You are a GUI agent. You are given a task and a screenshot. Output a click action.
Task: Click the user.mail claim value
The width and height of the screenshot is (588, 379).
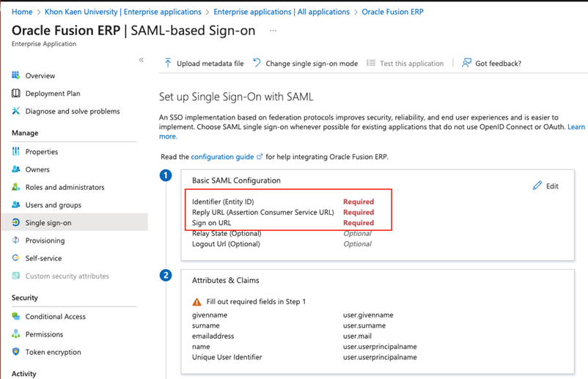tap(357, 336)
